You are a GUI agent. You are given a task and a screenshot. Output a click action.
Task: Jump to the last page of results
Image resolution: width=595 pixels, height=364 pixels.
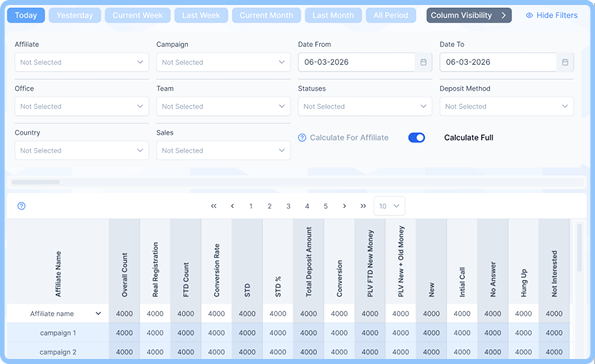click(363, 206)
